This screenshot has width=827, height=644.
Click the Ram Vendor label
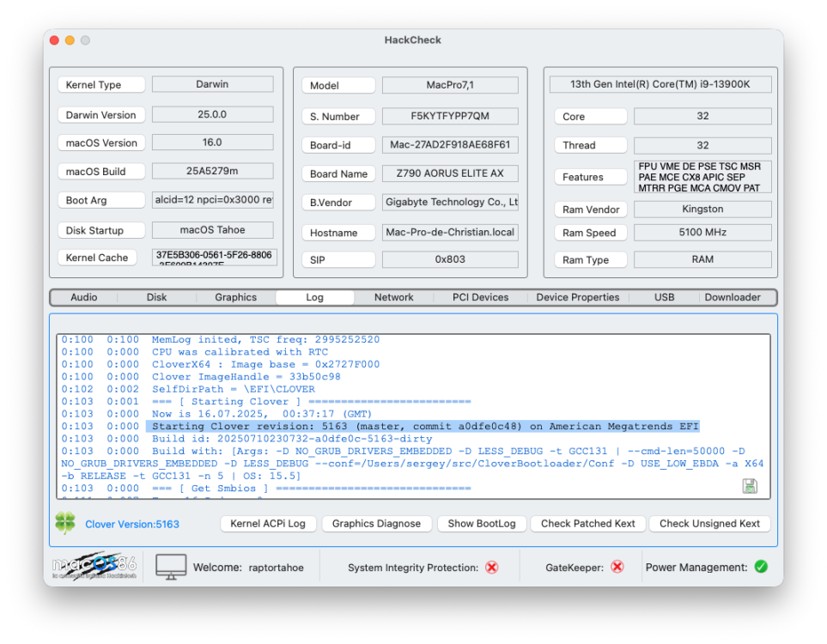pos(591,210)
